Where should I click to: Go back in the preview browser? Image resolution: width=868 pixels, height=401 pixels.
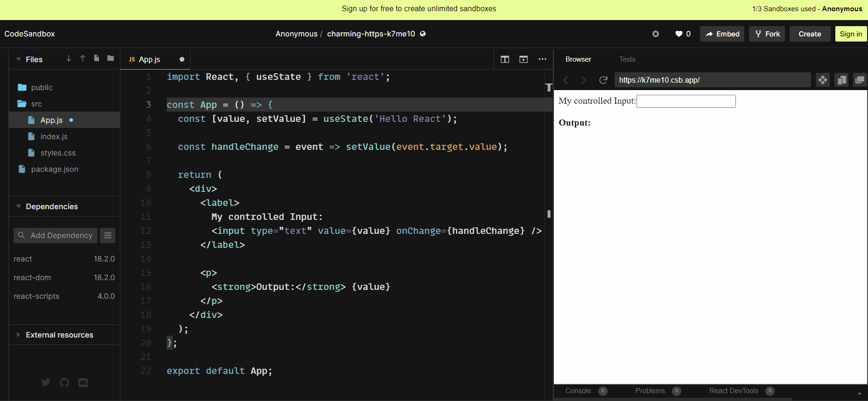(x=566, y=80)
